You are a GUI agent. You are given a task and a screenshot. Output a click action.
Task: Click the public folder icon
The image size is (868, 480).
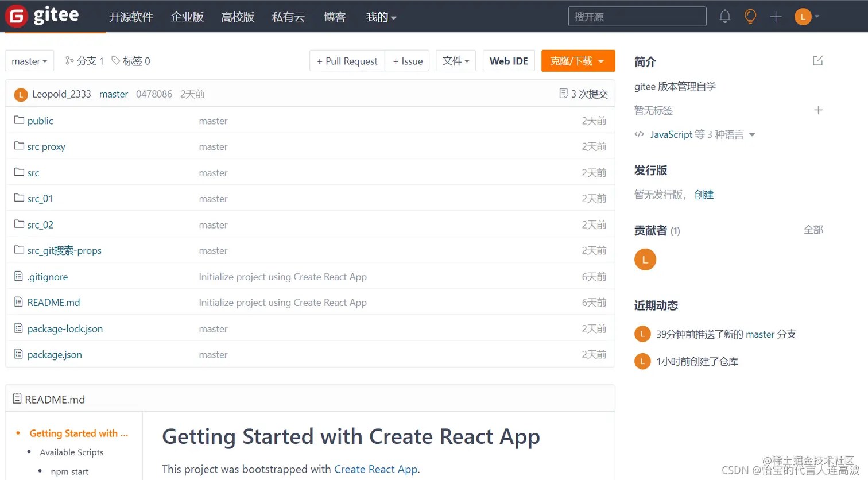click(x=19, y=120)
